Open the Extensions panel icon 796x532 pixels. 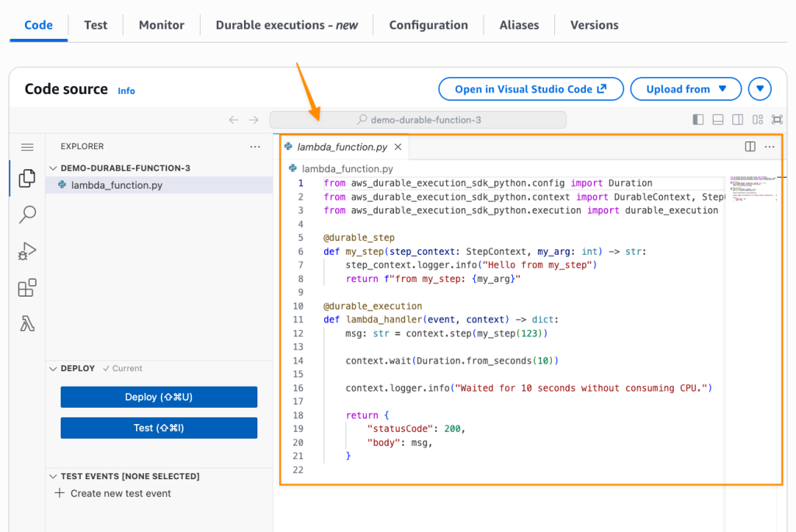26,288
